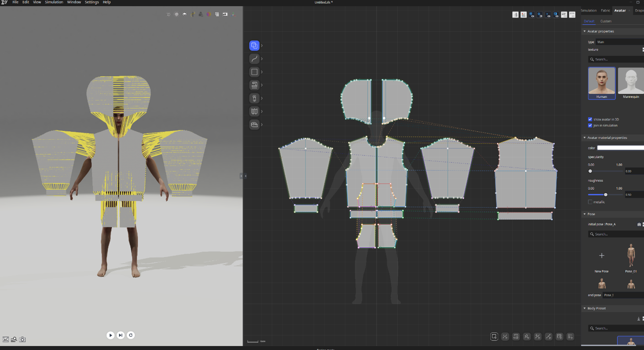The width and height of the screenshot is (644, 350).
Task: Reset the simulation with the circular arrow button
Action: 131,335
